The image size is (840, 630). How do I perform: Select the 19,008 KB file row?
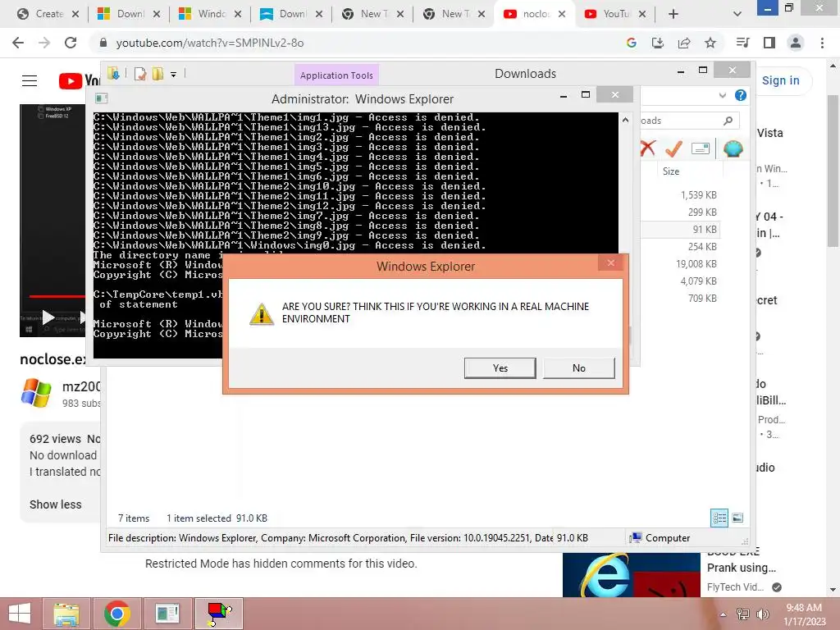pos(680,263)
